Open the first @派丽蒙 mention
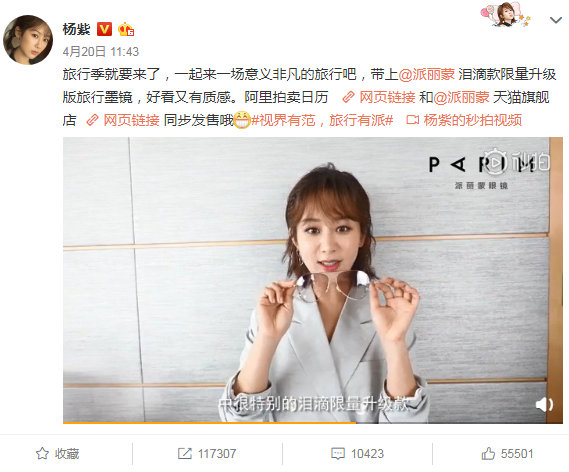 (x=427, y=74)
